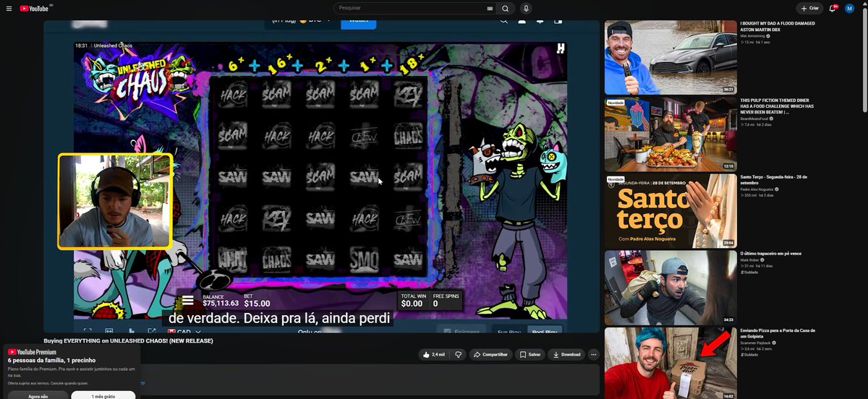
Task: Open the YouTube guide hamburger menu
Action: 9,8
